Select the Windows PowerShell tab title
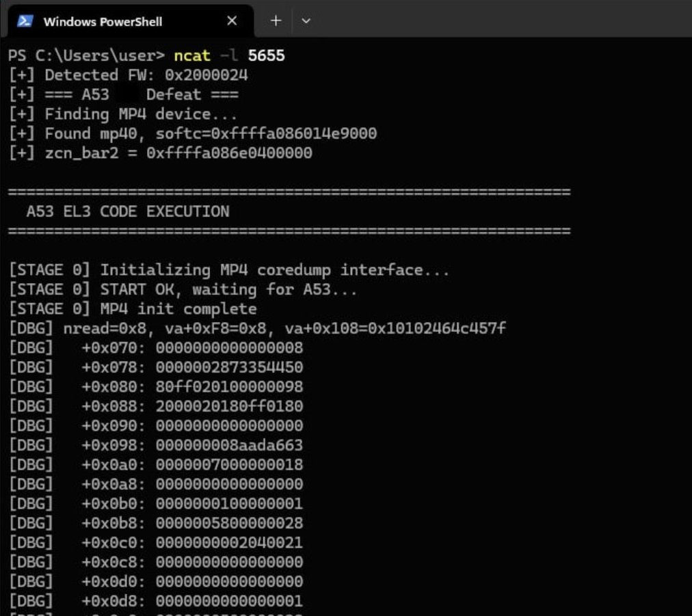The height and width of the screenshot is (616, 692). coord(103,22)
